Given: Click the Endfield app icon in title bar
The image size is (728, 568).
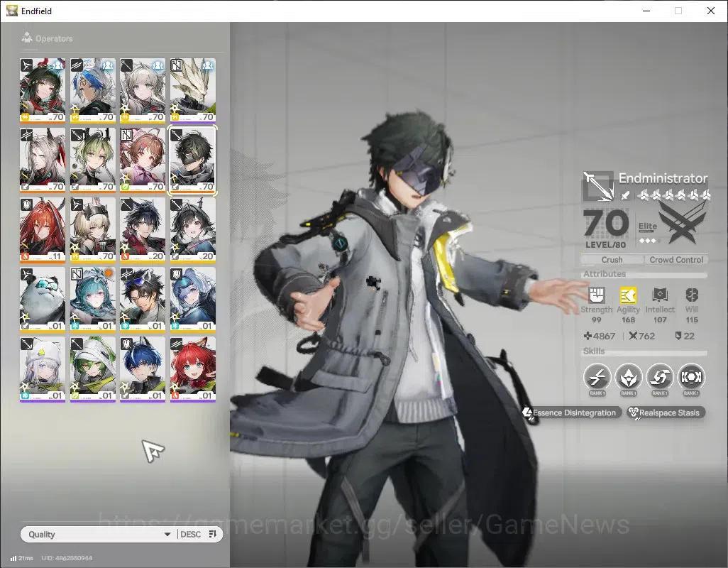Looking at the screenshot, I should pos(11,11).
